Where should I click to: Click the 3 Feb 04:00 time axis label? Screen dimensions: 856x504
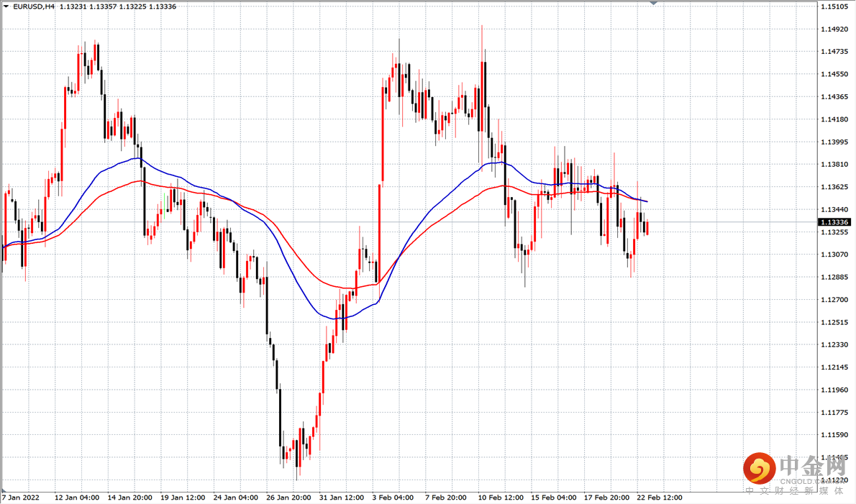[x=393, y=498]
